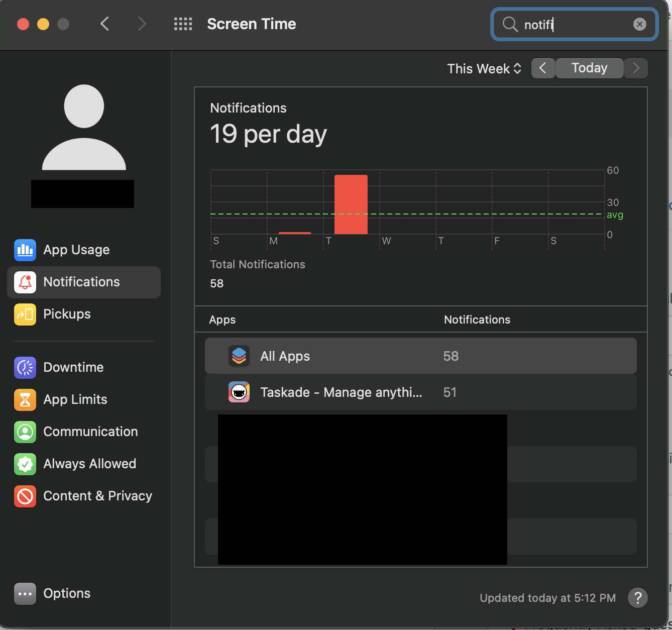This screenshot has height=630, width=672.
Task: Jump to Today
Action: [x=589, y=68]
